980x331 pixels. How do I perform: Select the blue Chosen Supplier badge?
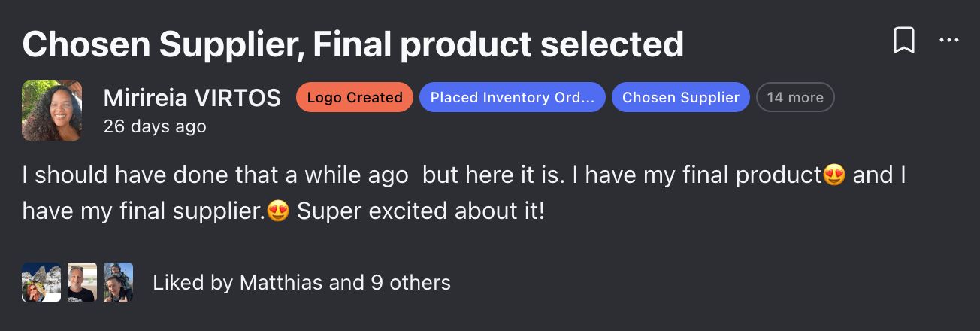click(681, 97)
